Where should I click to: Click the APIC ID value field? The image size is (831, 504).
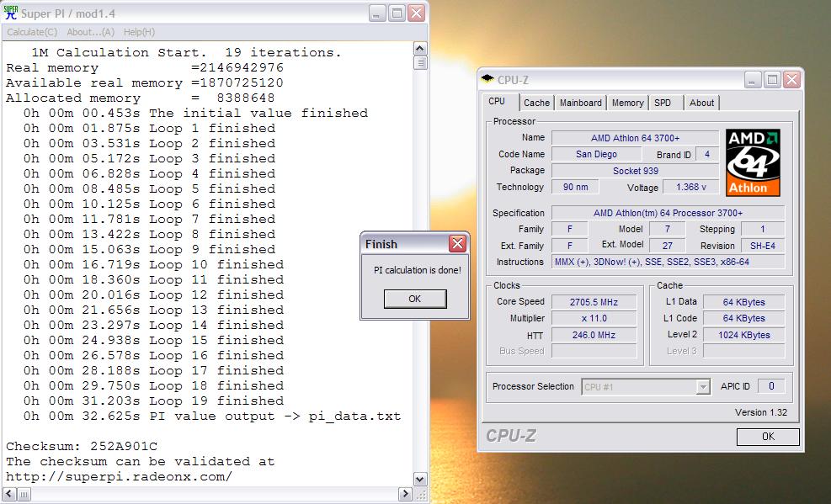[771, 386]
